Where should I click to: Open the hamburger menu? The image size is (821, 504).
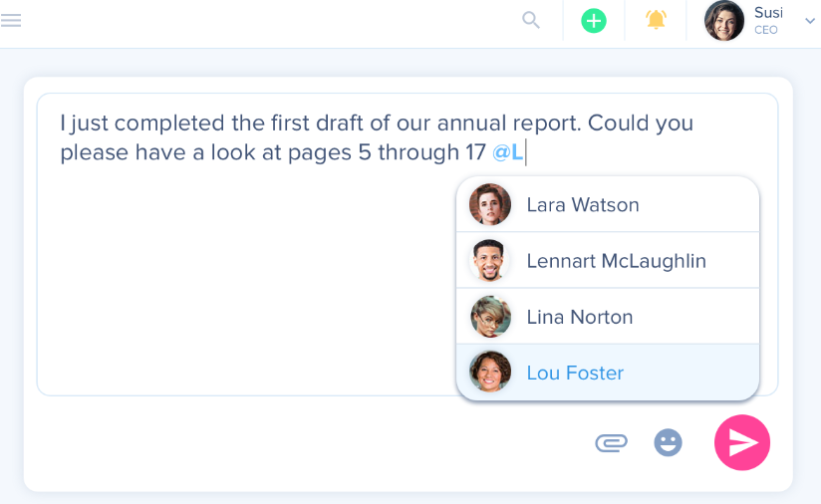(x=11, y=20)
